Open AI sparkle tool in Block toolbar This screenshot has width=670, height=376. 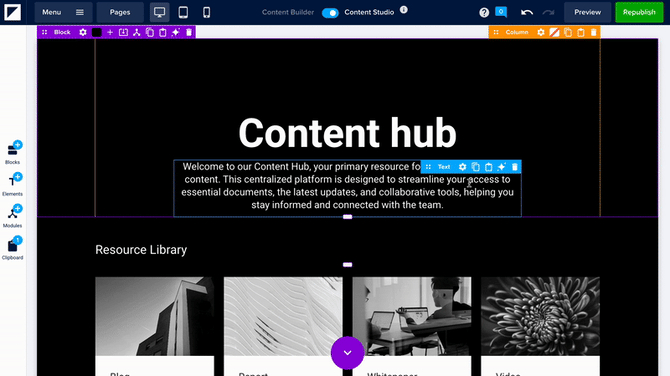pos(176,32)
